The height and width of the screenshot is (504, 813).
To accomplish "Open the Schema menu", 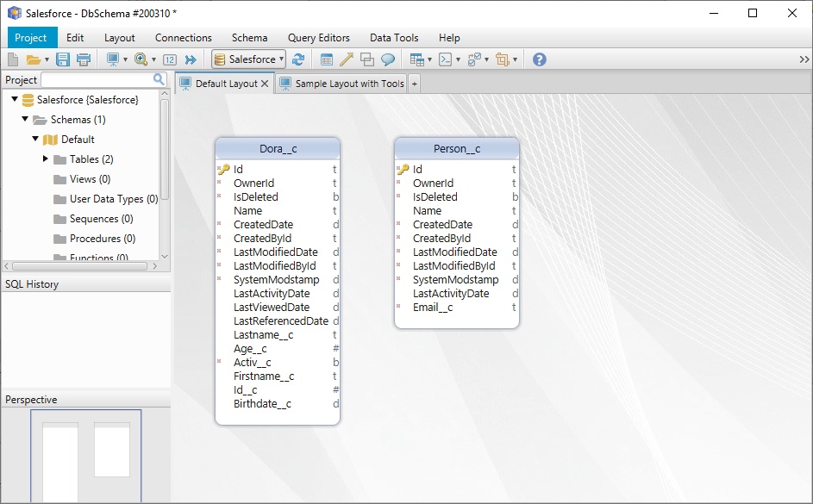I will pyautogui.click(x=249, y=38).
